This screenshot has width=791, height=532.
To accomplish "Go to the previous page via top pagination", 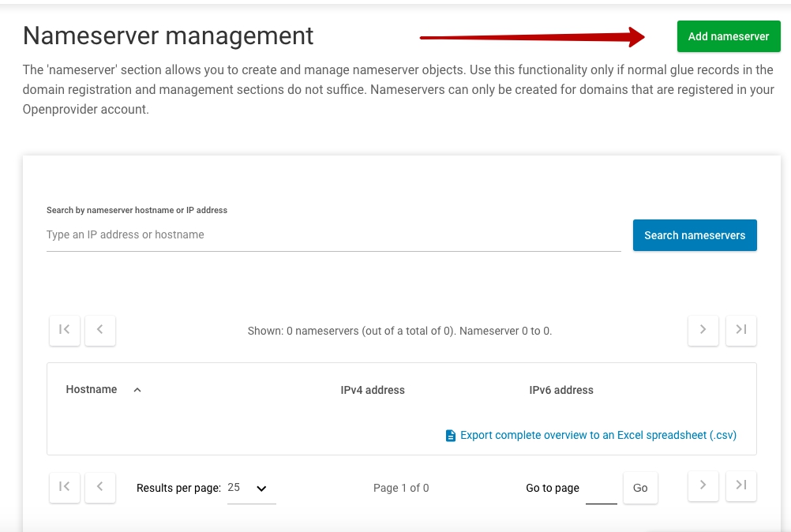I will click(99, 330).
